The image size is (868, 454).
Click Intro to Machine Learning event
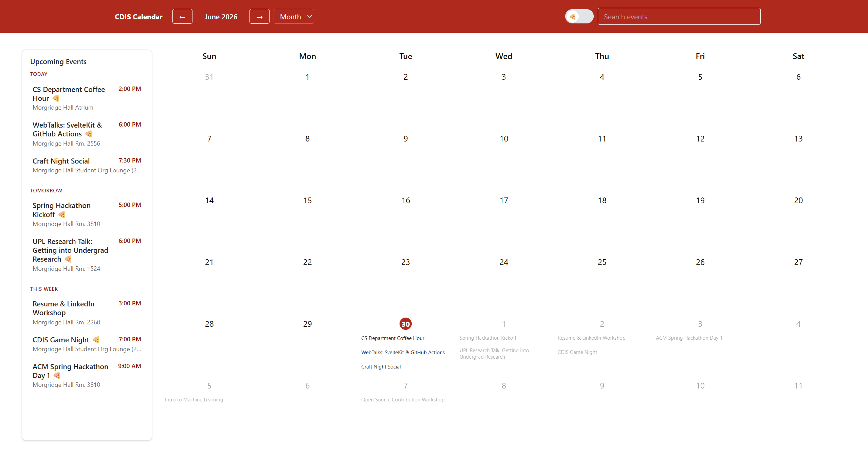coord(194,400)
